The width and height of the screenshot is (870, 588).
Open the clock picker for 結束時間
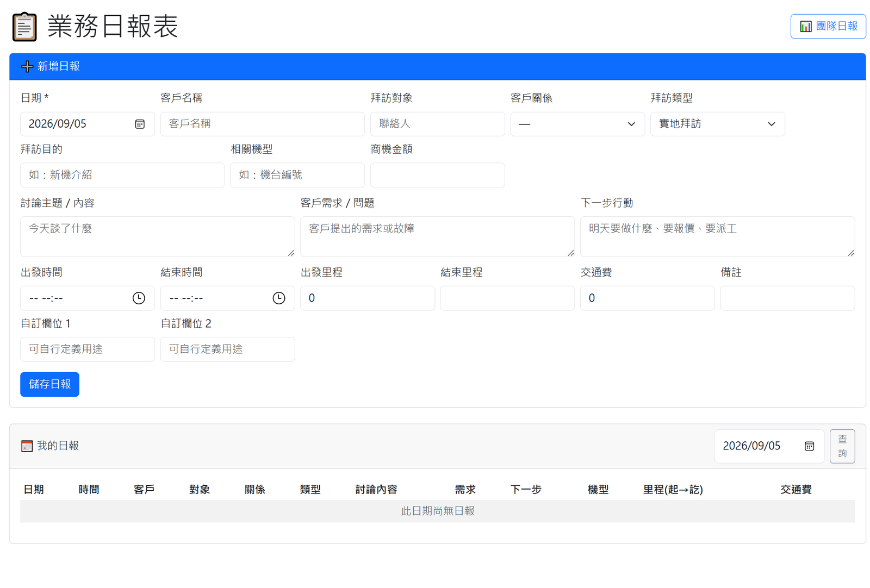[x=279, y=298]
